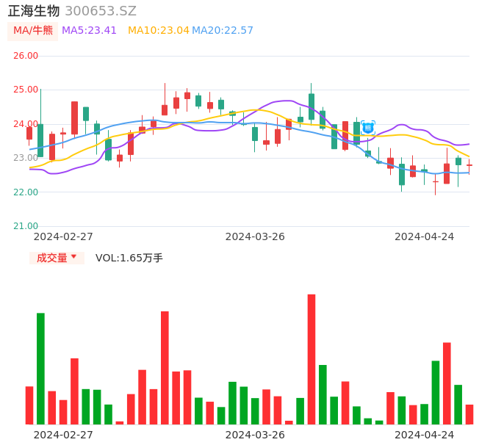504x445 pixels.
Task: Click the 24.00 price axis label
Action: [x=26, y=124]
